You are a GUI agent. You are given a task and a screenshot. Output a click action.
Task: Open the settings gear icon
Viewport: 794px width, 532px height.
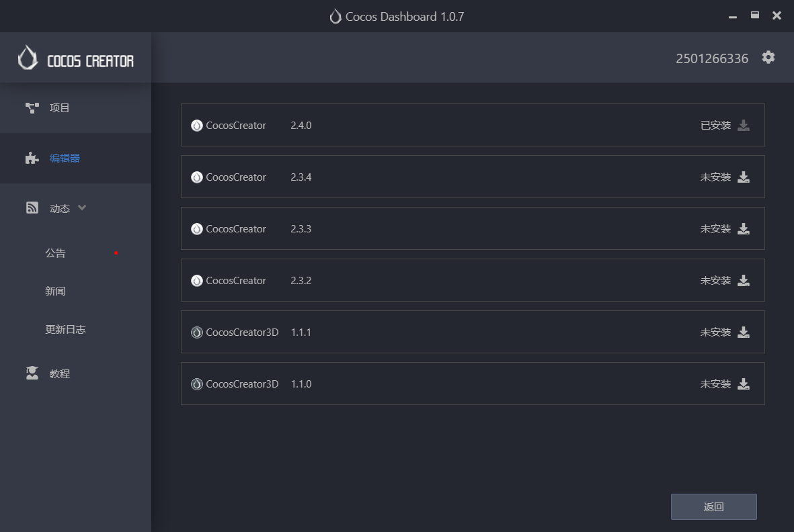tap(768, 58)
